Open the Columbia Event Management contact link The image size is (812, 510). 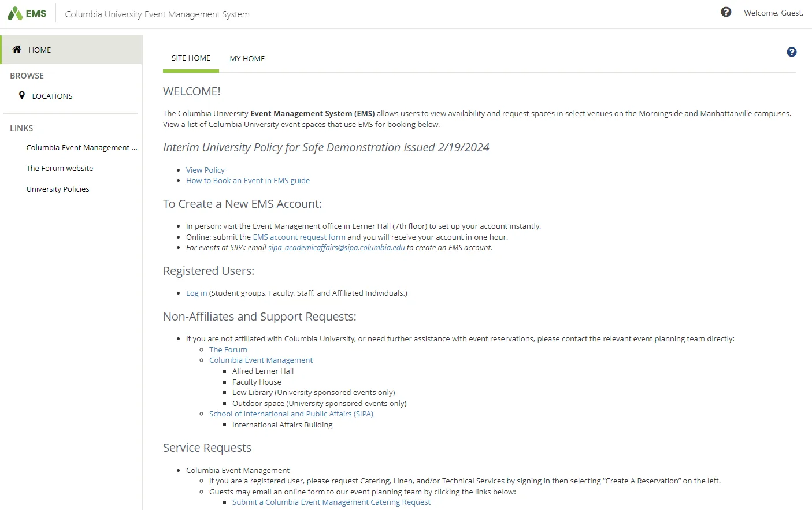[261, 360]
